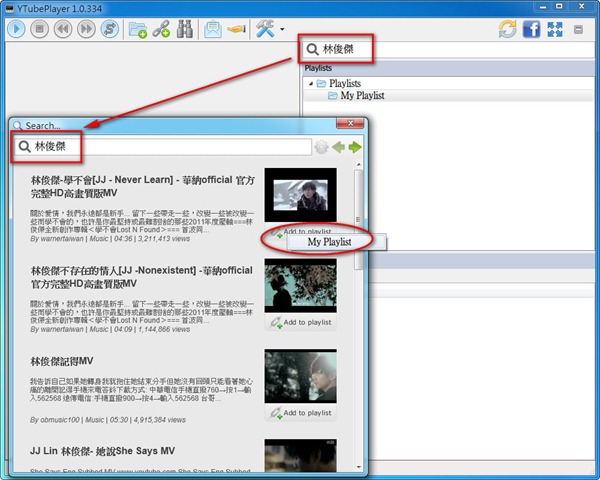Click the donate hand icon
The height and width of the screenshot is (480, 600).
(x=236, y=29)
